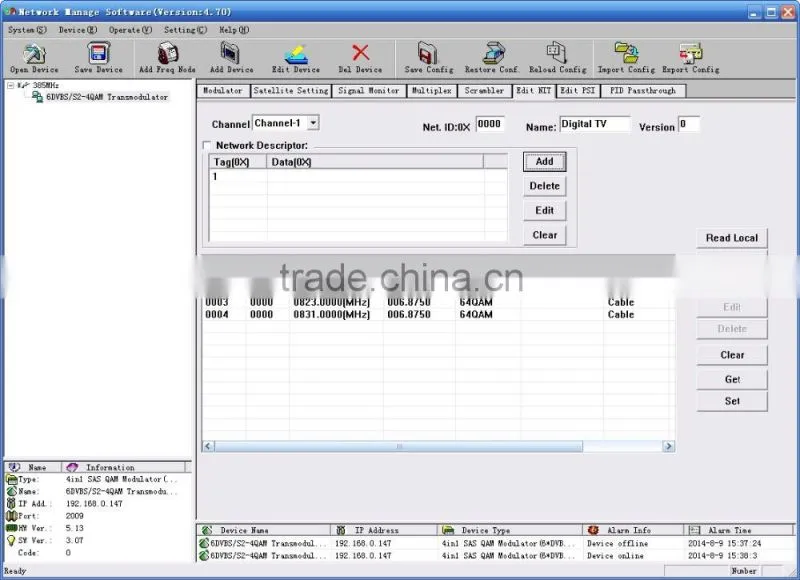The image size is (800, 580).
Task: Click the Alarm Info column header icon
Action: [x=593, y=530]
